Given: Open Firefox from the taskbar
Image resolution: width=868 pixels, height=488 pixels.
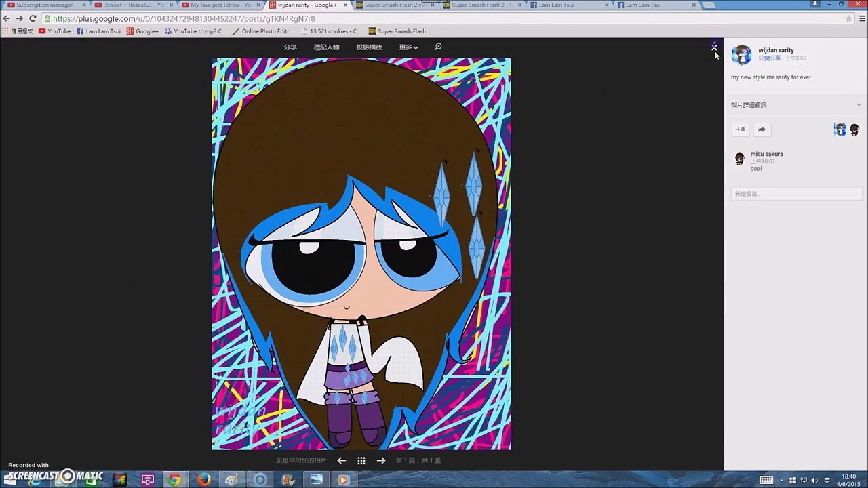Looking at the screenshot, I should tap(203, 480).
